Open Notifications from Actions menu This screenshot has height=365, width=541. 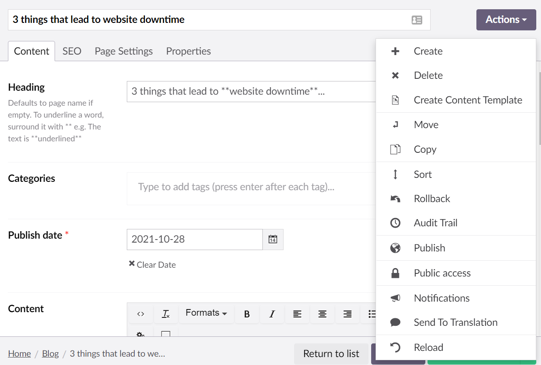[456, 298]
